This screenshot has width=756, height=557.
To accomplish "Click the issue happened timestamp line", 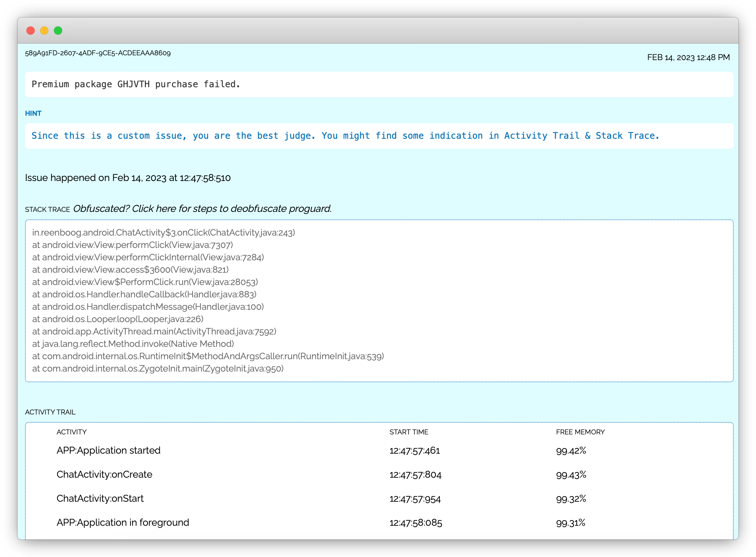I will point(128,178).
